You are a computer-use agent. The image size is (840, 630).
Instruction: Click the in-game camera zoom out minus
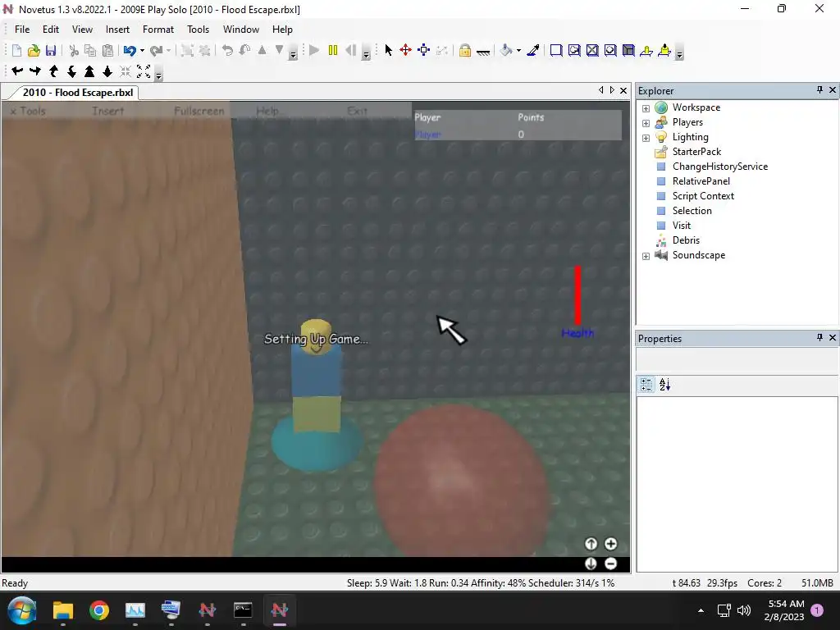click(x=610, y=564)
